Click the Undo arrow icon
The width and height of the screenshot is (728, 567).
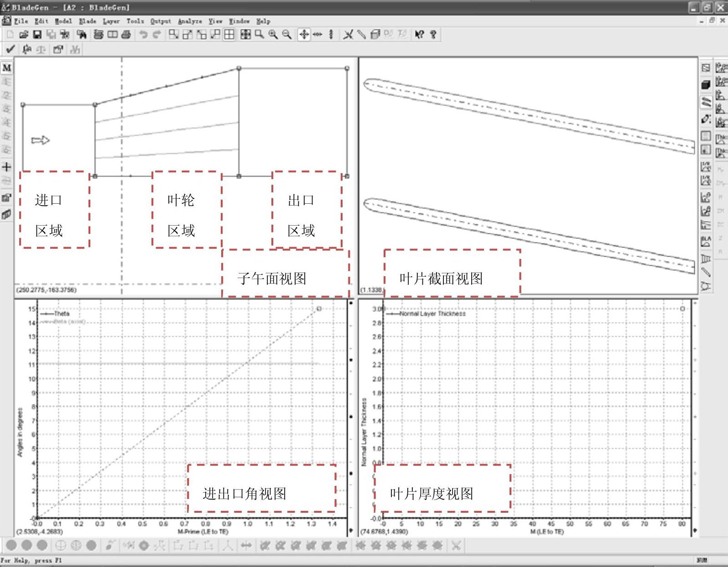click(x=143, y=35)
